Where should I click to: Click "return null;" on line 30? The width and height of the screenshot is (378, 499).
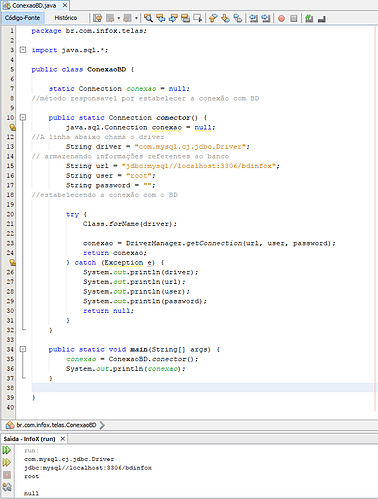point(108,311)
